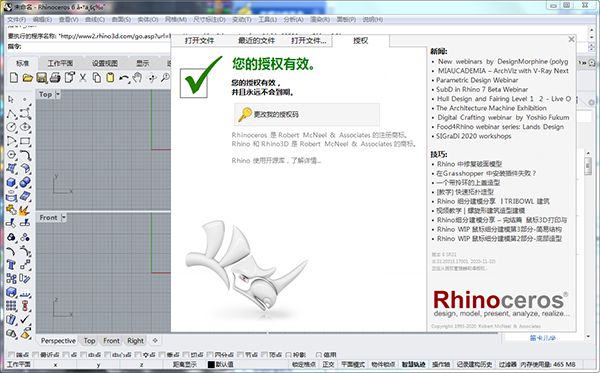
Task: Open the Rhino 使用开源库 details link
Action: pos(276,161)
